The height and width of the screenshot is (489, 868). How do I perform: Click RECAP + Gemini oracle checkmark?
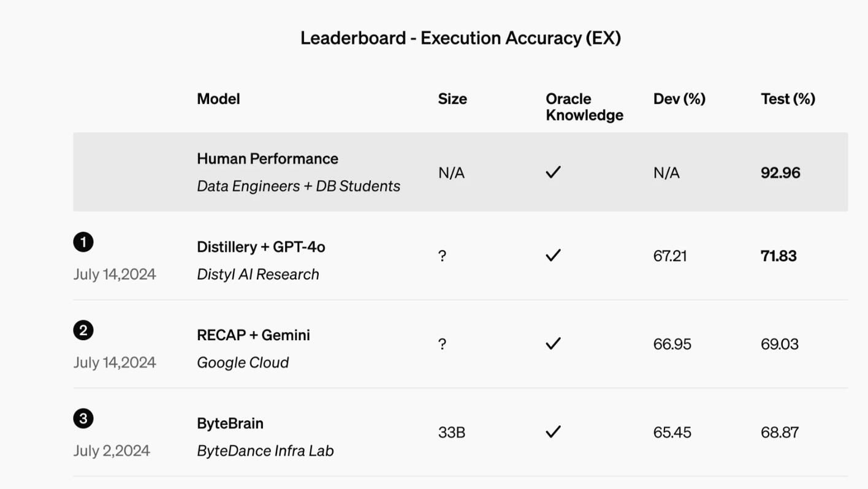553,344
